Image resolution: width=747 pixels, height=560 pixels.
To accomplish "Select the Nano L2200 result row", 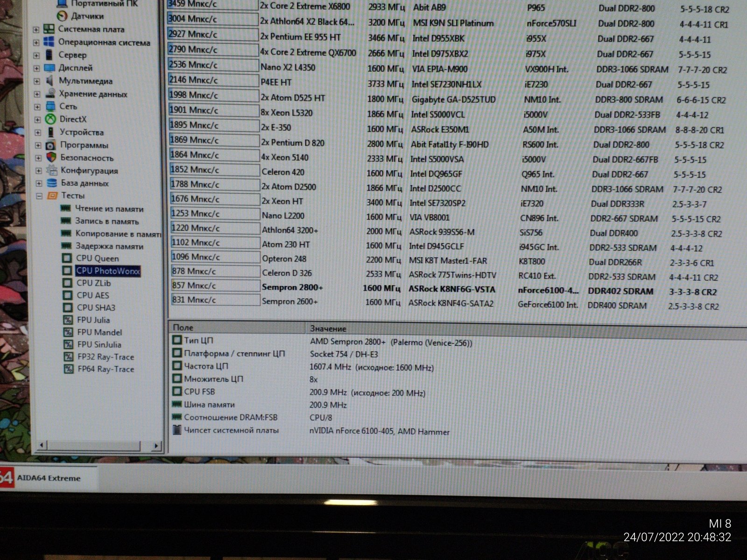I will click(446, 217).
